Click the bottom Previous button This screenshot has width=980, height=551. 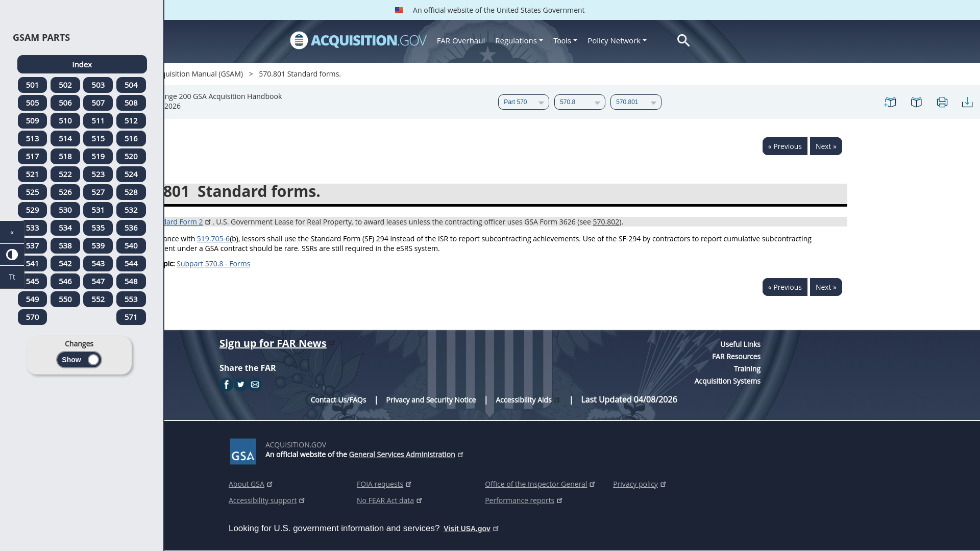coord(785,287)
